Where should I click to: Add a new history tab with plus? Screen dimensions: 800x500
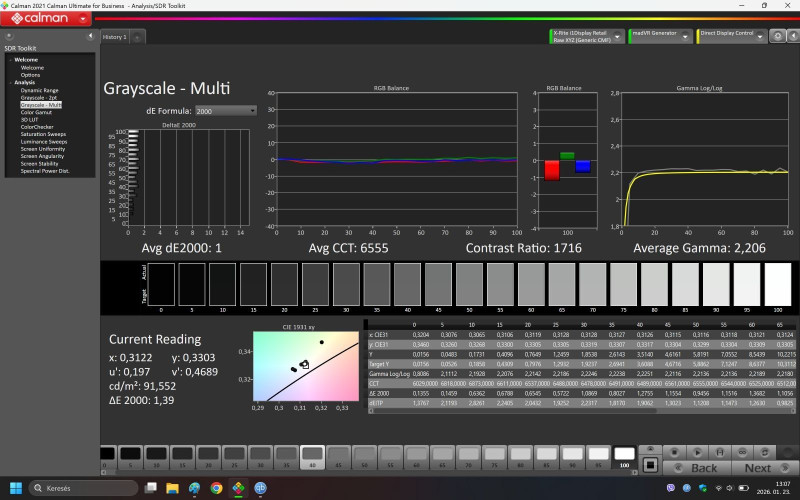(137, 37)
